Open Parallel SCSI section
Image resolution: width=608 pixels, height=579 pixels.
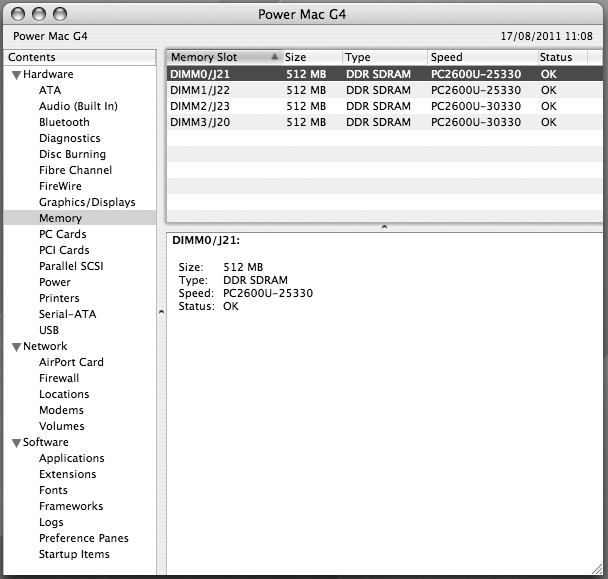click(71, 266)
